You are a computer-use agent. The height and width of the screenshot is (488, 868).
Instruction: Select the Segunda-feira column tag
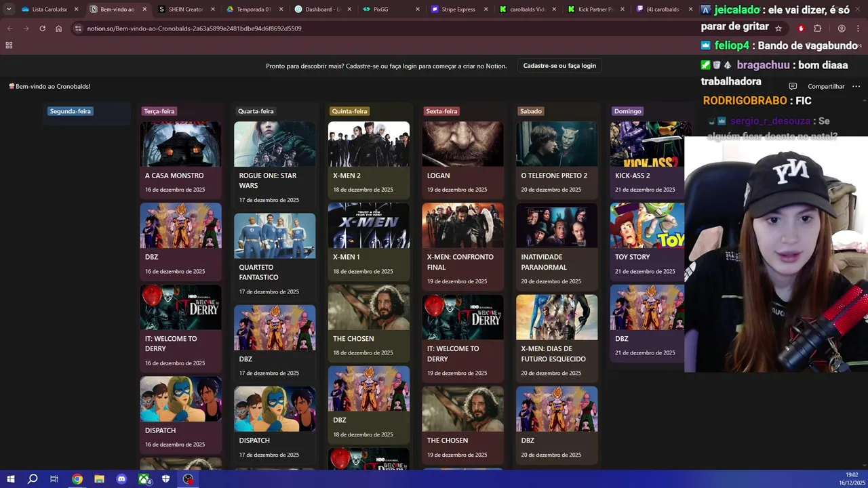70,111
